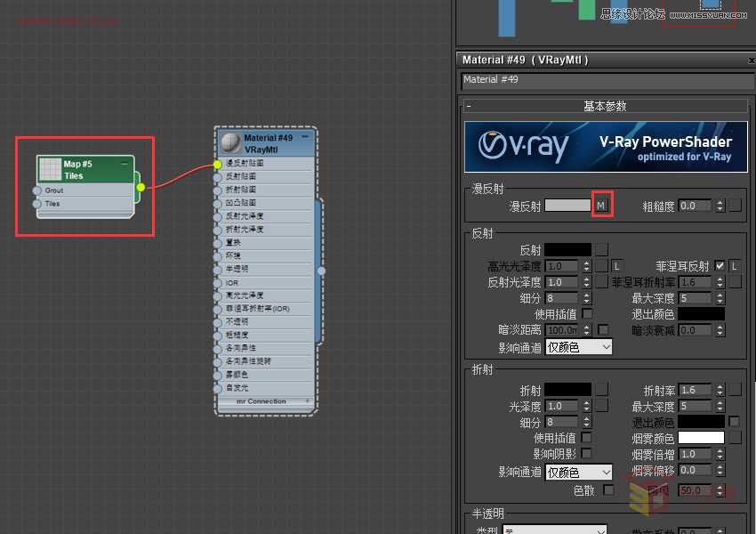Click the 漫反射贴图 input socket on VRayMtl
This screenshot has width=756, height=534.
tap(216, 164)
